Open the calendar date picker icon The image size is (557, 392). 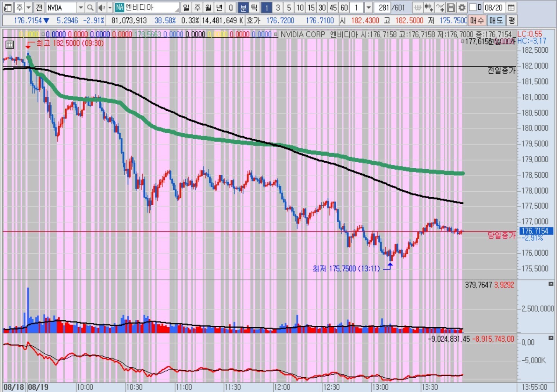[x=512, y=7]
